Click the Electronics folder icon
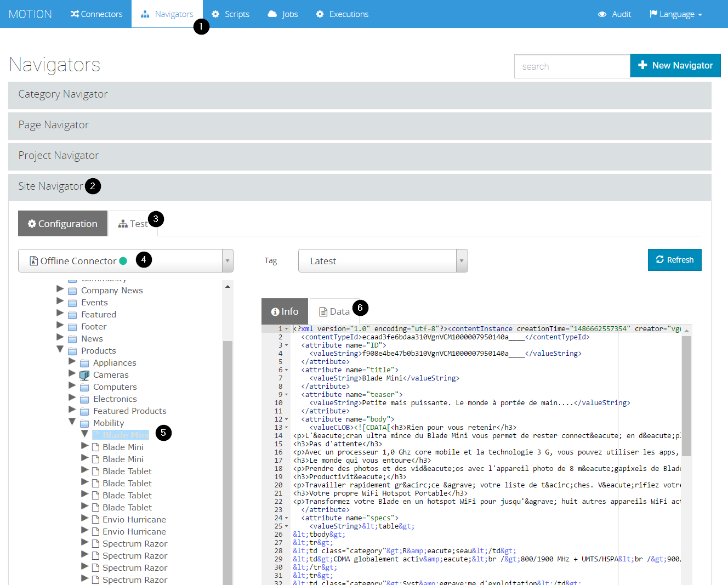 pyautogui.click(x=84, y=399)
